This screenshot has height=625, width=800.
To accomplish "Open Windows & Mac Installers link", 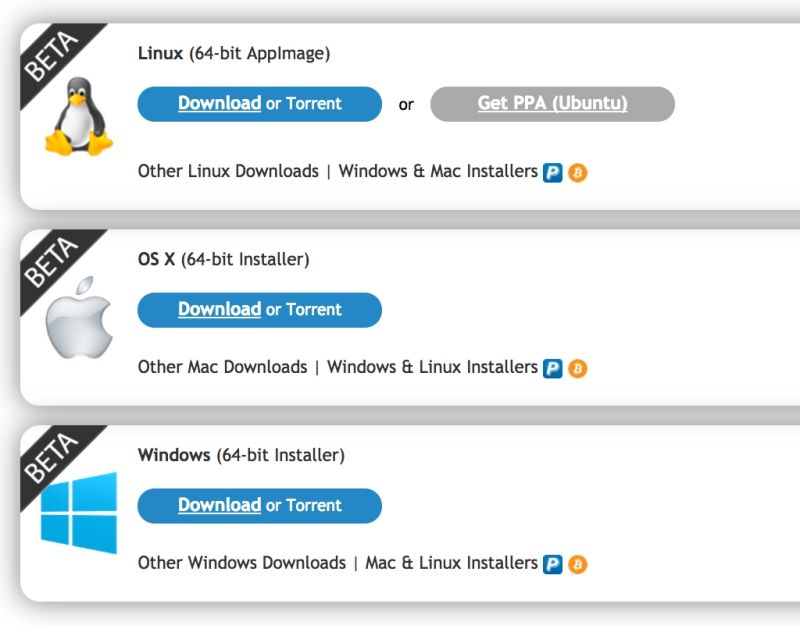I will tap(438, 171).
